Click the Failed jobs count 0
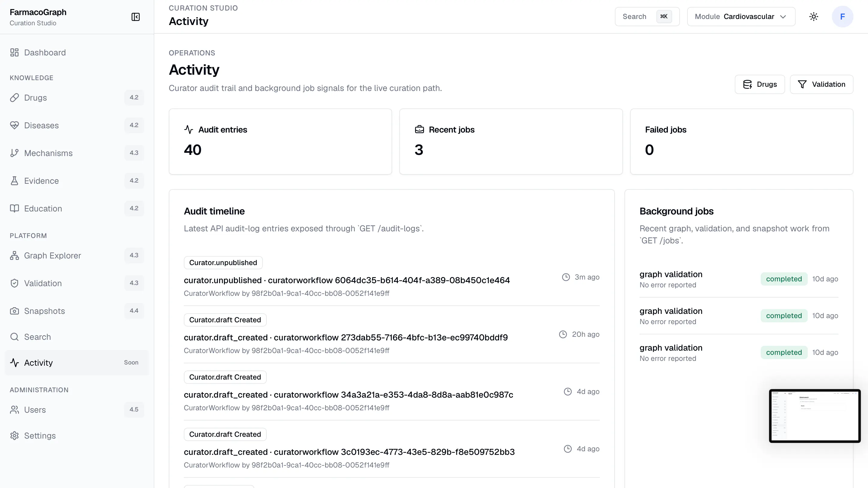This screenshot has height=488, width=868. [649, 150]
